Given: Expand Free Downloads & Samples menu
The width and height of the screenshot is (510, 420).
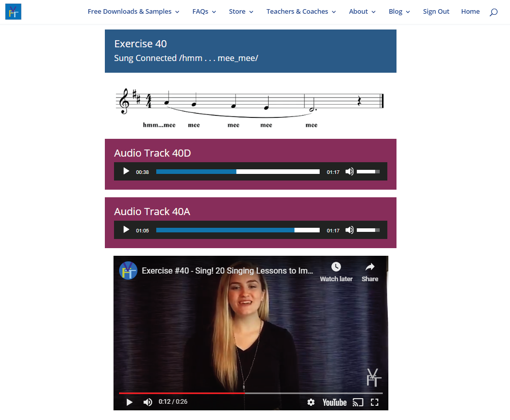Looking at the screenshot, I should tap(133, 12).
